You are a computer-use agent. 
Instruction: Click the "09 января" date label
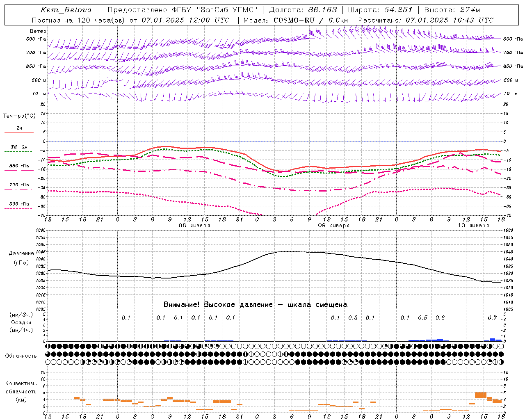point(334,226)
